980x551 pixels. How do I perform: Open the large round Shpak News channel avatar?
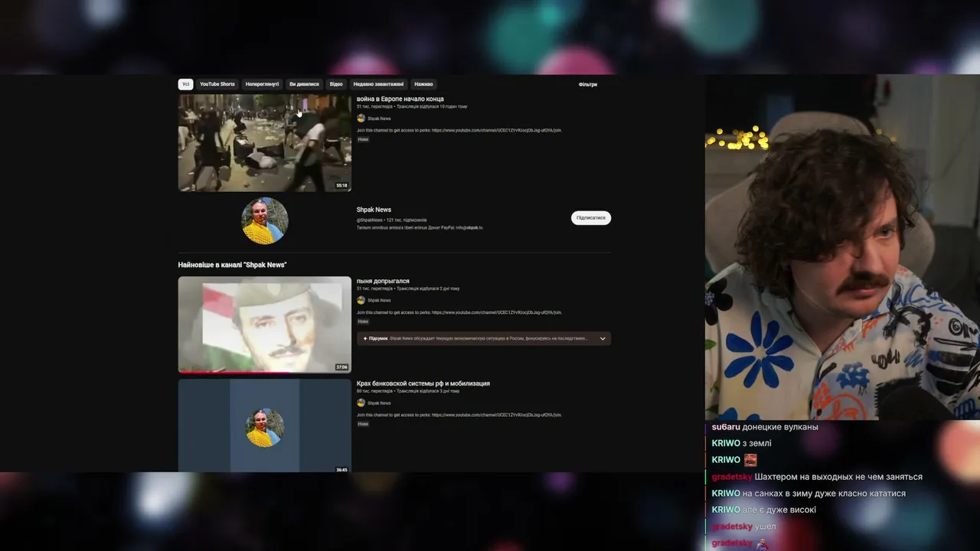click(x=265, y=221)
